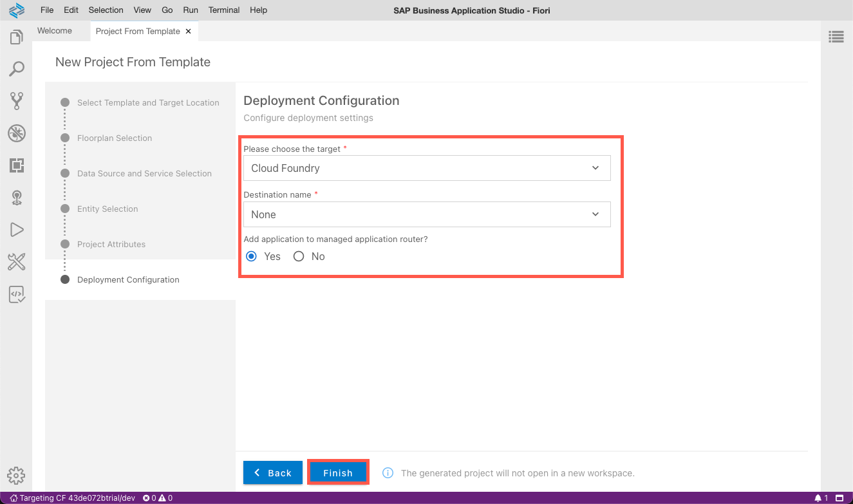The image size is (853, 504).
Task: Open the Source Control branch icon
Action: (x=16, y=101)
